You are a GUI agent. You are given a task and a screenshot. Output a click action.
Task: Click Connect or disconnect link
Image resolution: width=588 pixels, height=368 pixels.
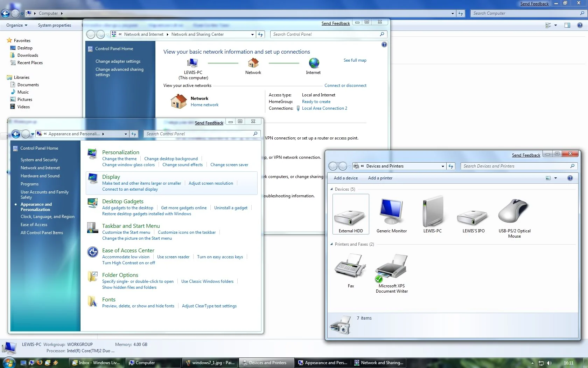tap(345, 86)
